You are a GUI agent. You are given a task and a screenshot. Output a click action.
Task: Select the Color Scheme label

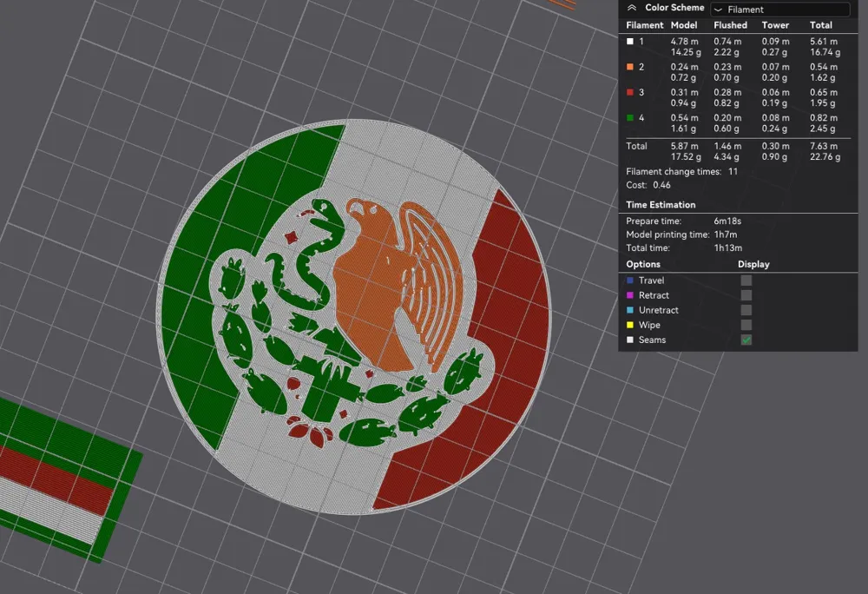[x=674, y=8]
